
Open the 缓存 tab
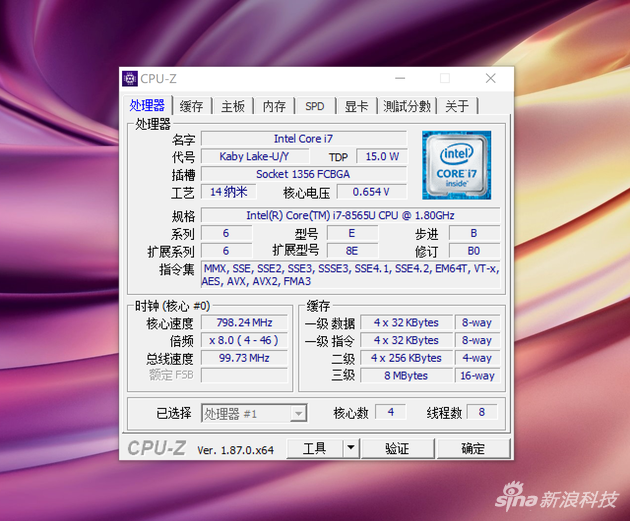pos(191,106)
